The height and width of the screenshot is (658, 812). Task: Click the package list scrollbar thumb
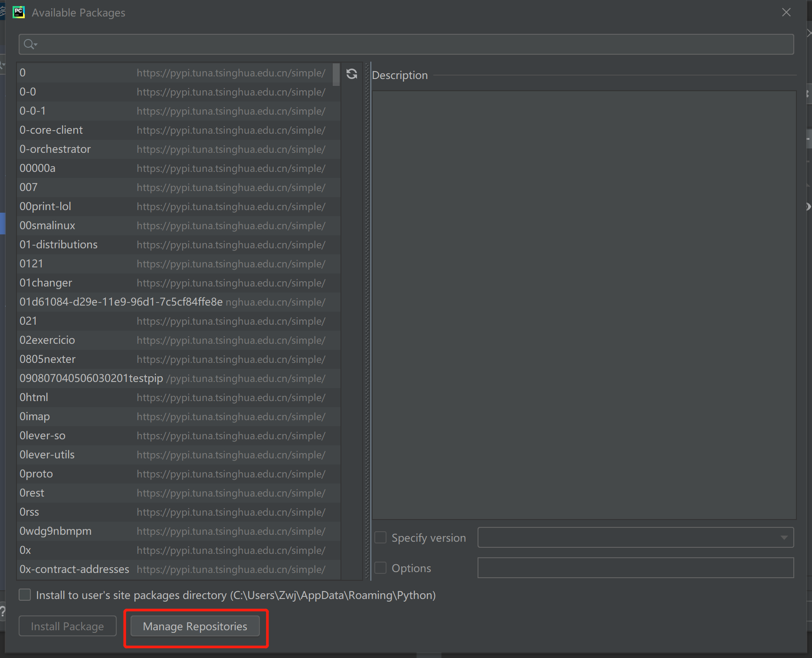(336, 75)
